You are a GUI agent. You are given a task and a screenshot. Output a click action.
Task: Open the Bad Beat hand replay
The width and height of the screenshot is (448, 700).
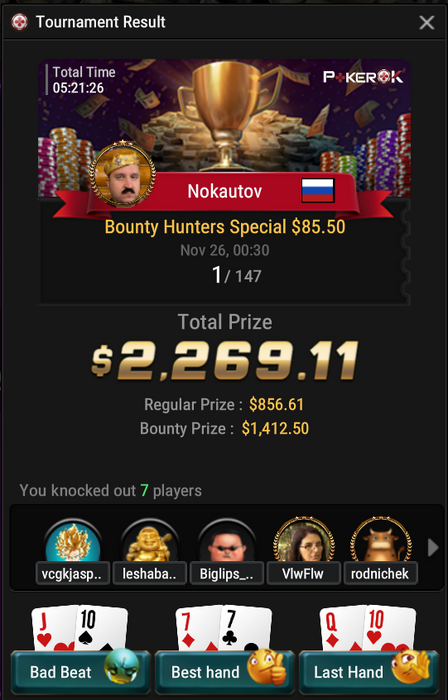80,672
